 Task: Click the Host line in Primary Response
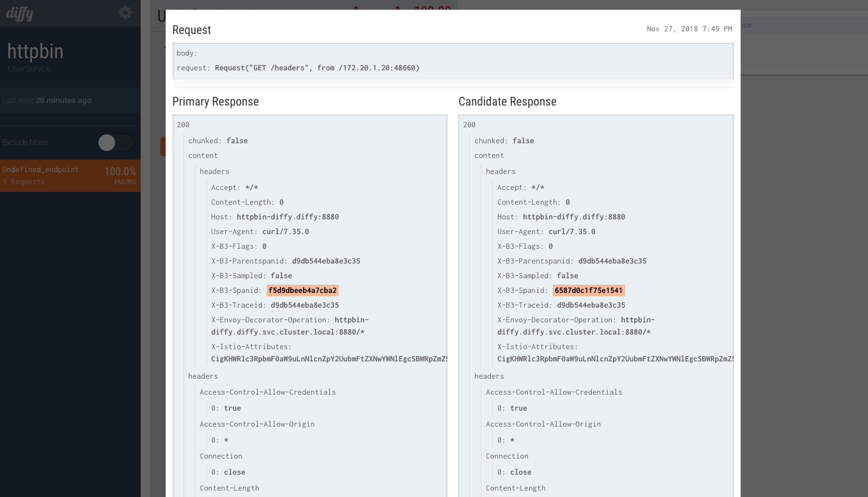[x=275, y=217]
